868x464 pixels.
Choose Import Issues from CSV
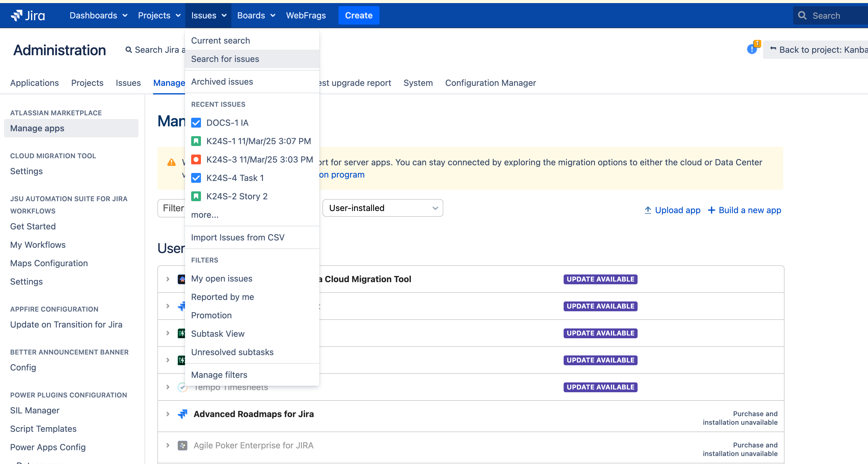point(252,237)
